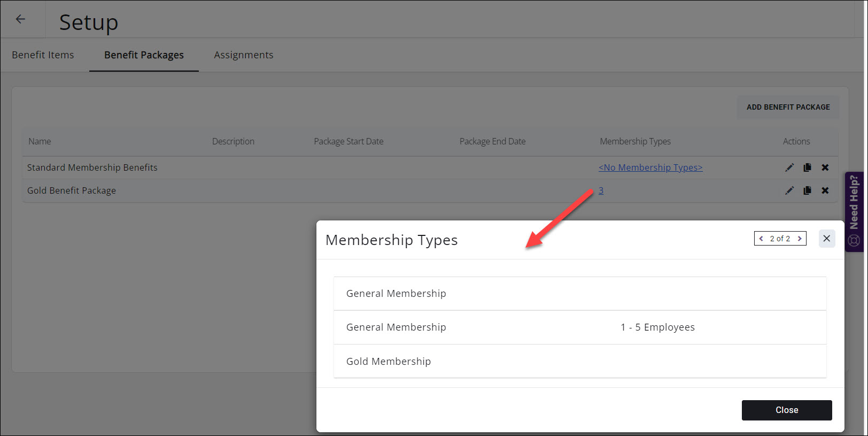Viewport: 868px width, 436px height.
Task: Close Membership Types dialog with X
Action: 826,239
